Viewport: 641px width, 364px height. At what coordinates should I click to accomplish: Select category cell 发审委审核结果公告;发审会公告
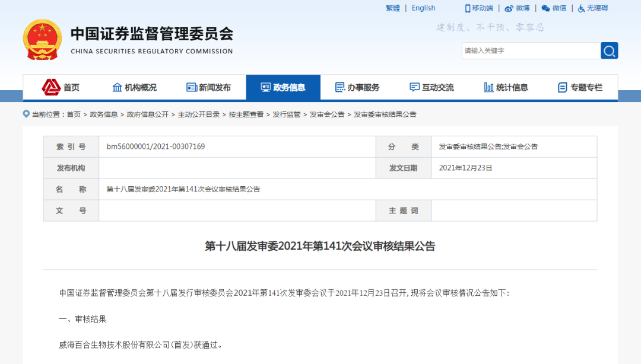click(514, 146)
